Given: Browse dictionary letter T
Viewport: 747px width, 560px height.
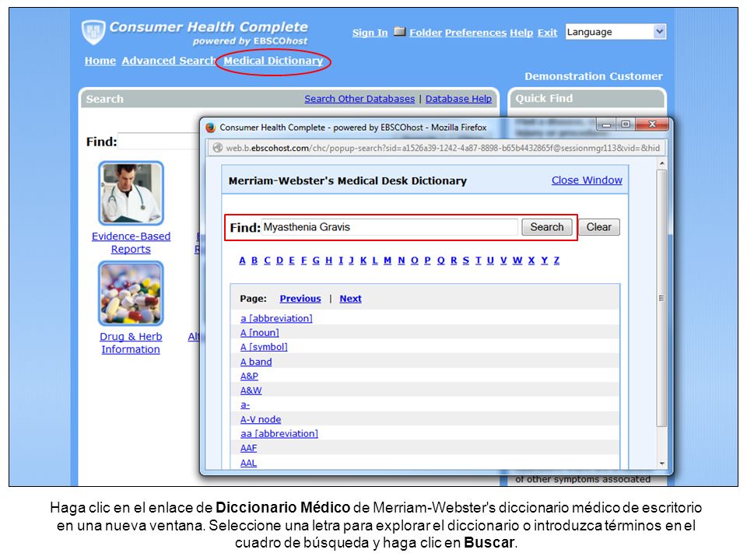Looking at the screenshot, I should (479, 261).
